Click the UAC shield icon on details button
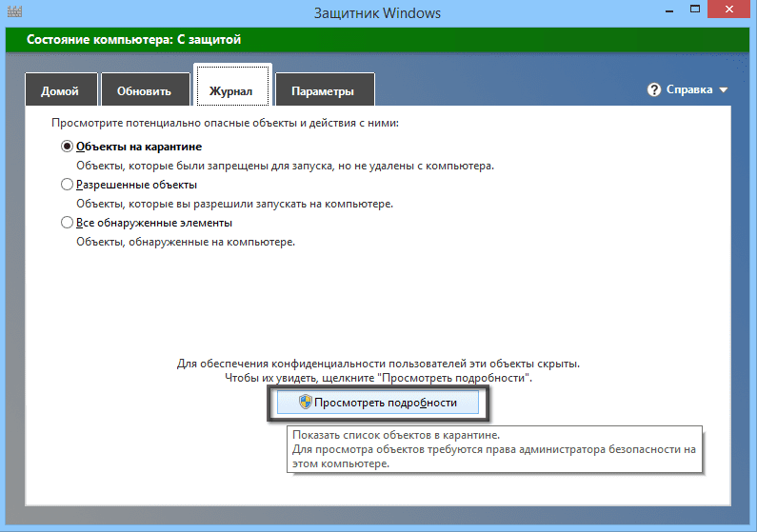 (x=305, y=402)
